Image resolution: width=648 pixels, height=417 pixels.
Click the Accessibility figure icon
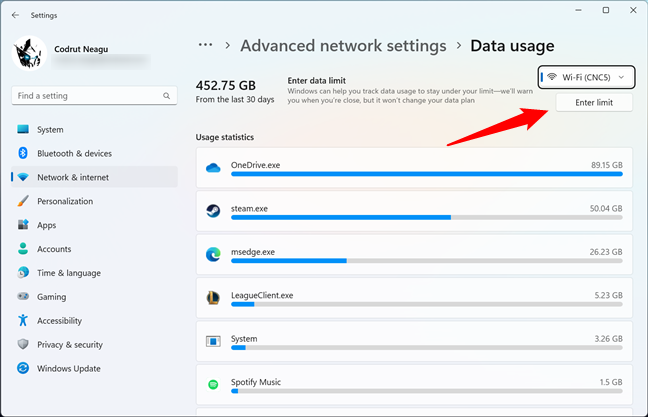[x=23, y=320]
